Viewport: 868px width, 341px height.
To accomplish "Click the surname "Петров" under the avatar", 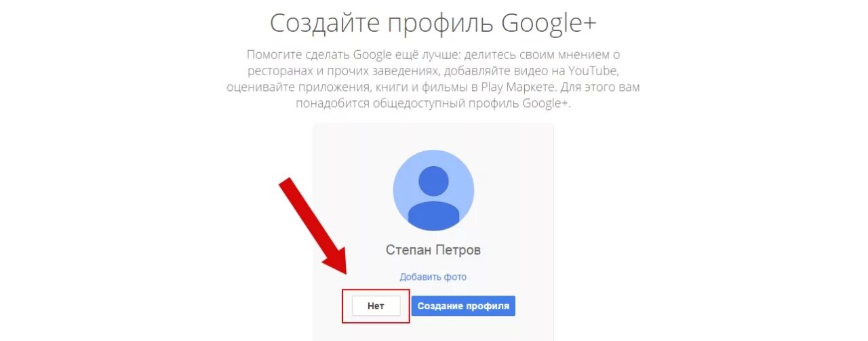I will pos(458,250).
